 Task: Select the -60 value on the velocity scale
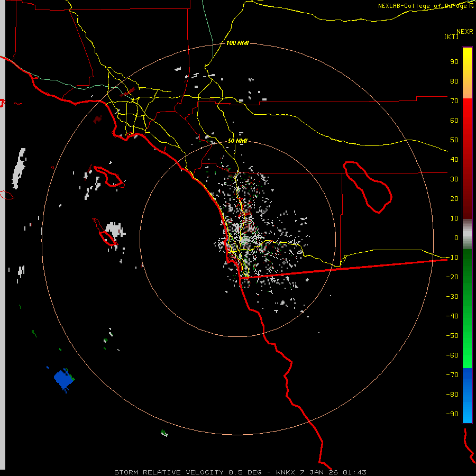pyautogui.click(x=452, y=355)
